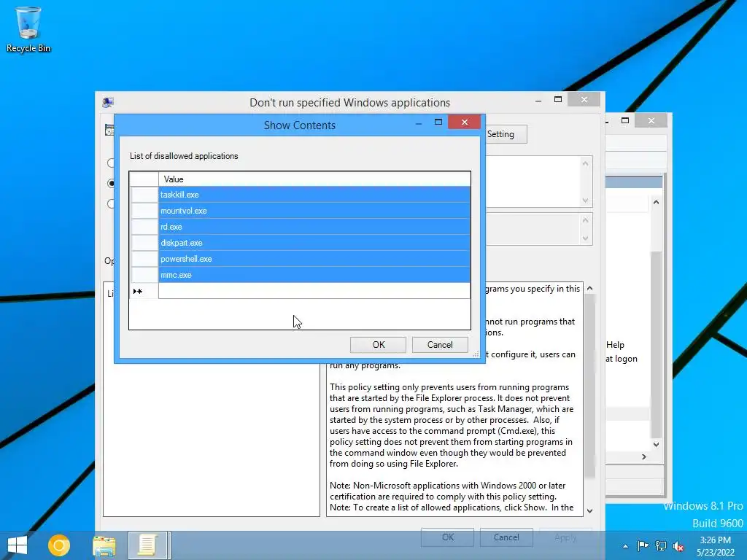
Task: Grab the Show Contents resize grip
Action: click(x=476, y=354)
